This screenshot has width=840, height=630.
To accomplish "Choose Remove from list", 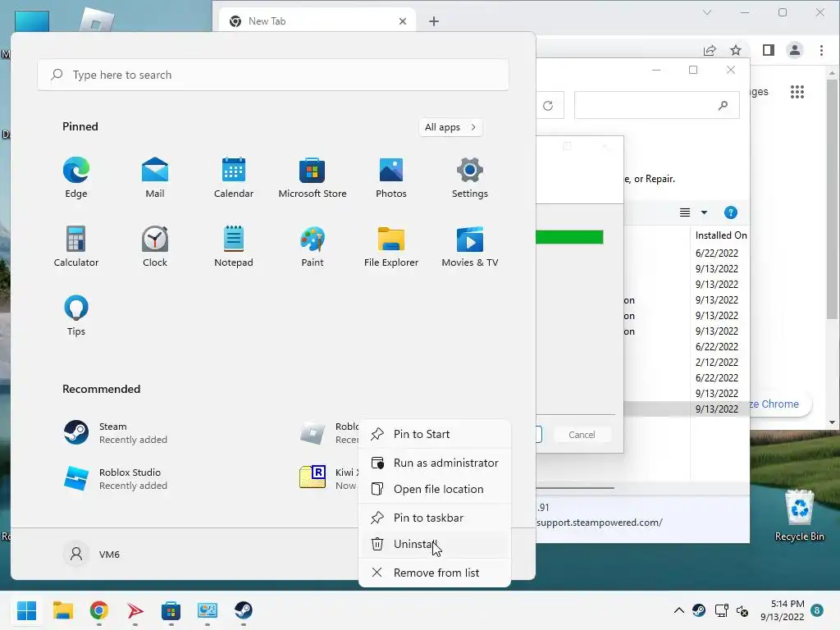I will pos(435,573).
